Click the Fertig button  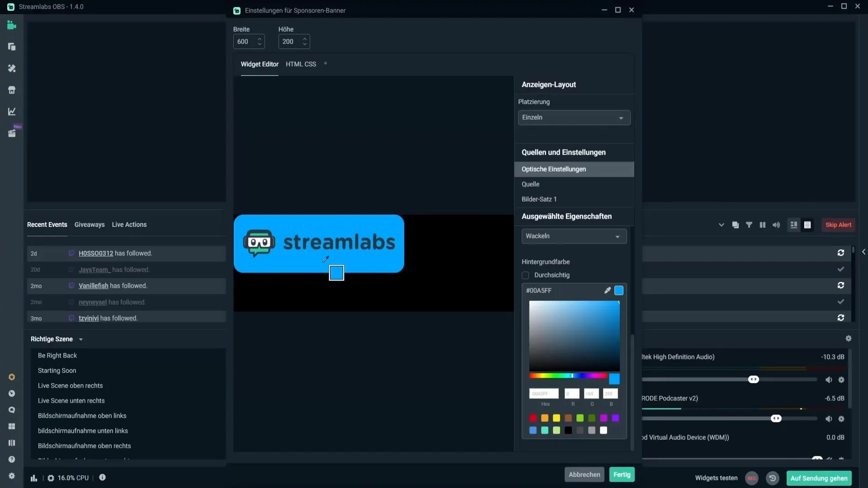click(x=622, y=474)
